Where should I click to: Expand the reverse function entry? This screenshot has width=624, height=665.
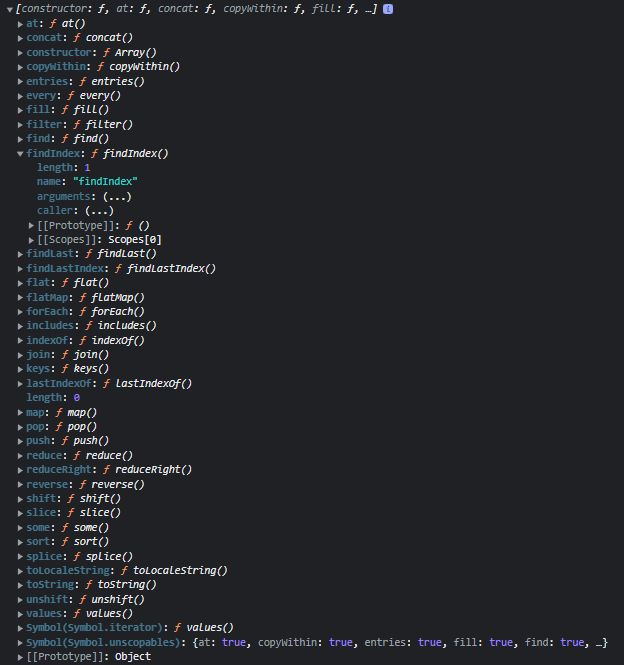[x=20, y=485]
